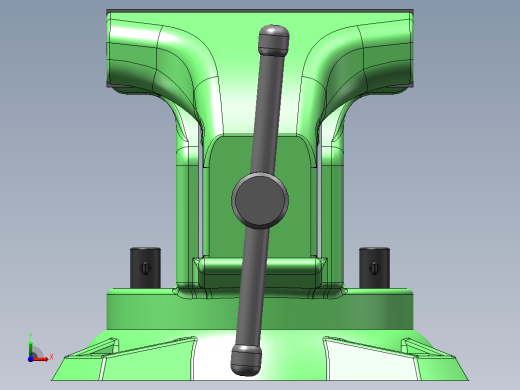This screenshot has width=520, height=390.
Task: Select the right black cylindrical pin
Action: [x=374, y=268]
